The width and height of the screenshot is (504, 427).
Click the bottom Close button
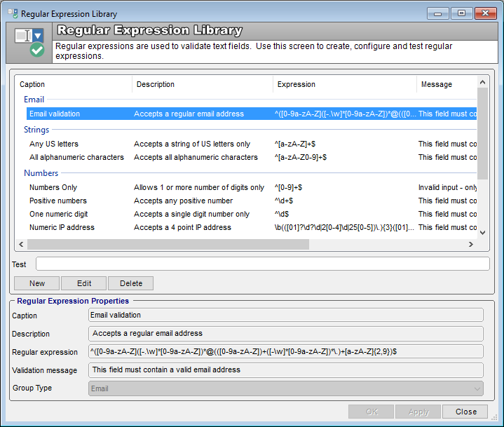click(x=465, y=412)
